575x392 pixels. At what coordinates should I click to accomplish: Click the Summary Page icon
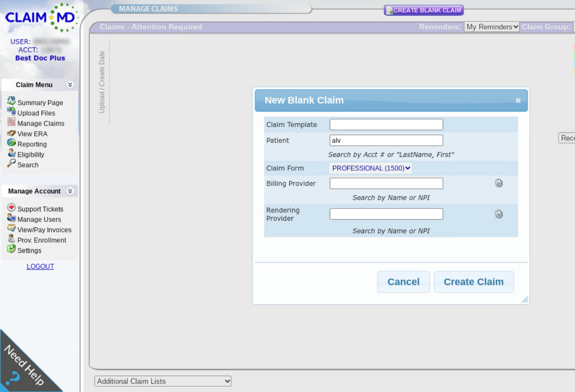11,101
